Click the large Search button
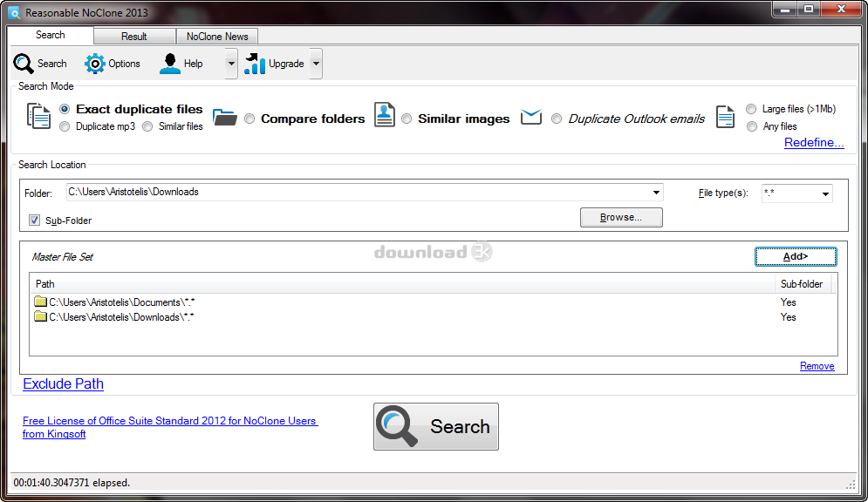 [435, 426]
